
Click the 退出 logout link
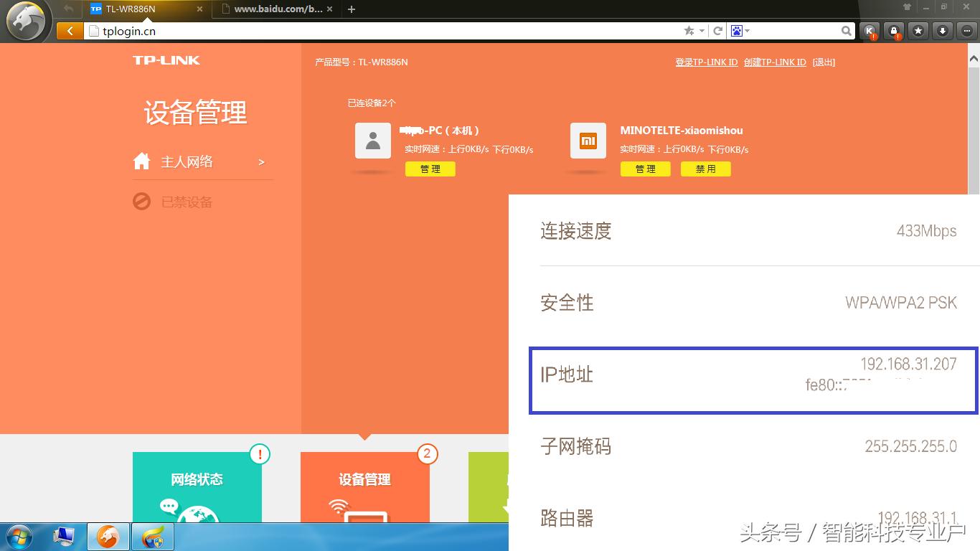pos(824,62)
